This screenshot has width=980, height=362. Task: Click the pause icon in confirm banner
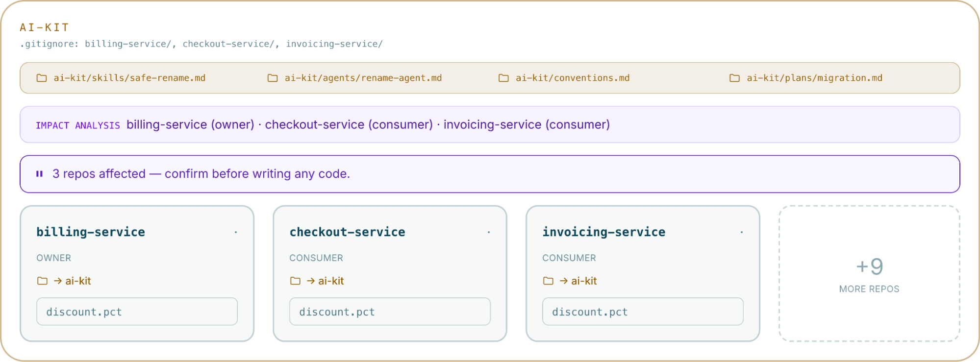coord(40,174)
